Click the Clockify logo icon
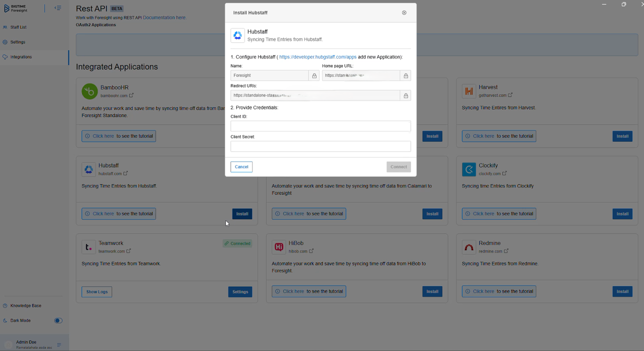Image resolution: width=644 pixels, height=351 pixels. tap(469, 170)
